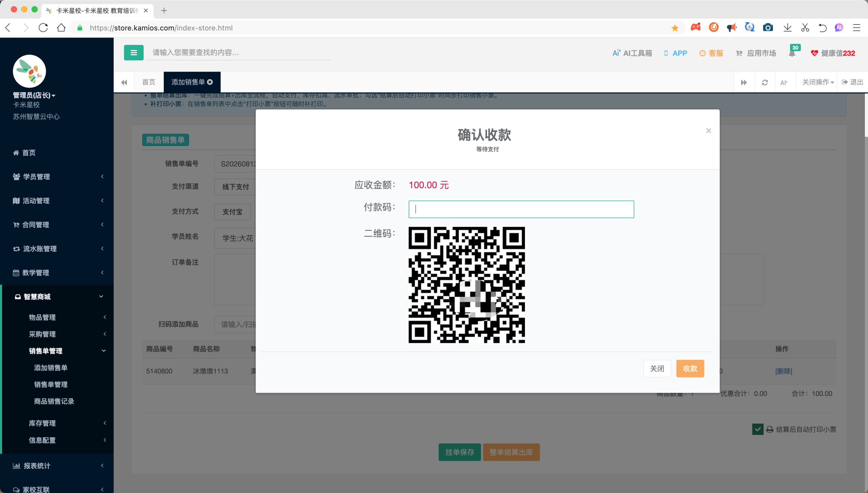The image size is (868, 493).
Task: Open a new browser tab with plus
Action: click(164, 11)
